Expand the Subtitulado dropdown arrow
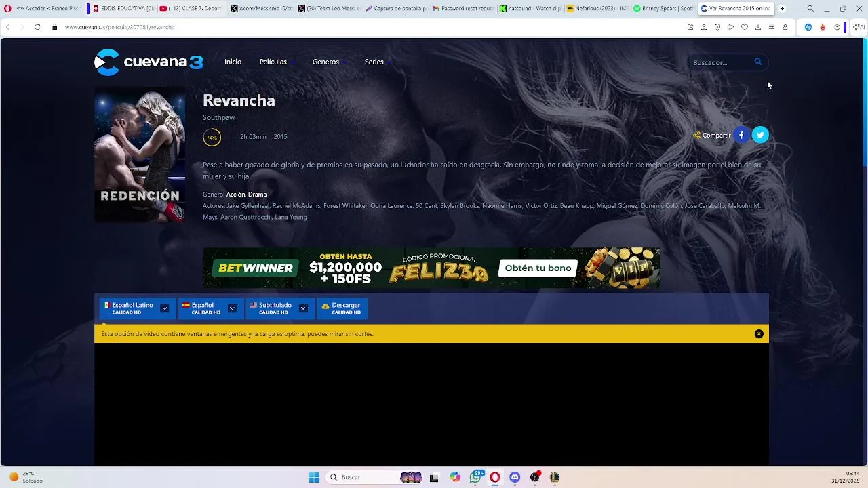This screenshot has width=868, height=488. [303, 308]
